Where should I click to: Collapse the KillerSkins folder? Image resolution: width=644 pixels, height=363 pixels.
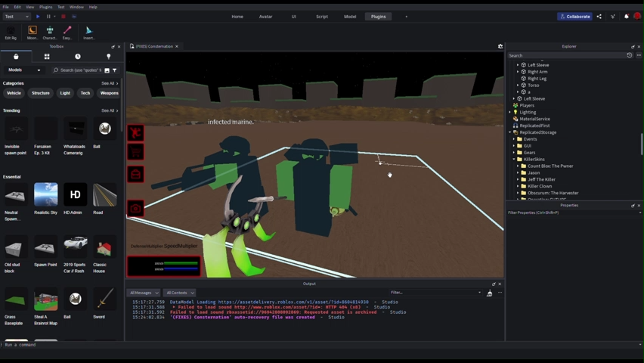pos(514,159)
